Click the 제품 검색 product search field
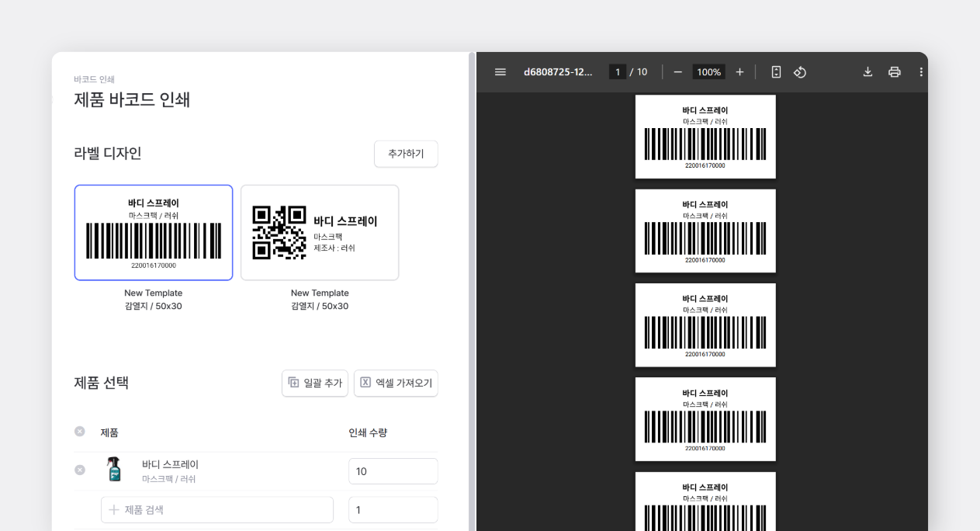Viewport: 980px width, 531px height. [217, 509]
